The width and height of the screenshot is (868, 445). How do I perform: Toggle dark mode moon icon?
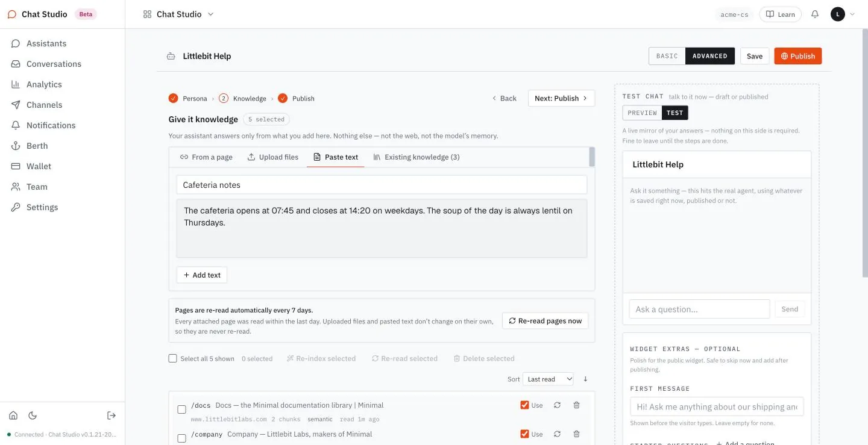click(x=33, y=415)
